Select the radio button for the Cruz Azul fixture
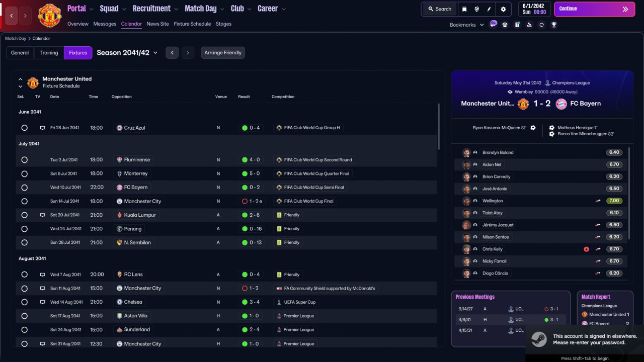This screenshot has width=644, height=362. point(24,128)
